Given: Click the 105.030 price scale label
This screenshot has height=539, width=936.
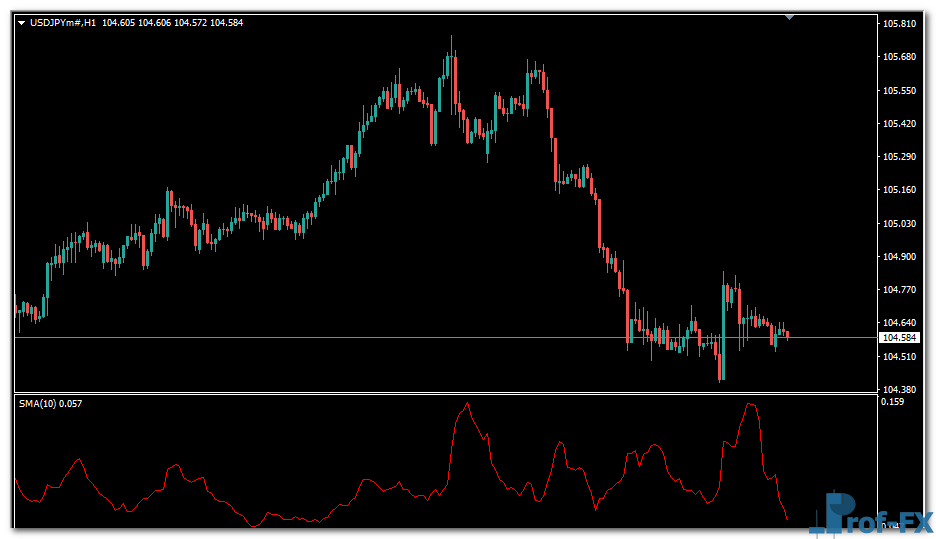Looking at the screenshot, I should 900,223.
